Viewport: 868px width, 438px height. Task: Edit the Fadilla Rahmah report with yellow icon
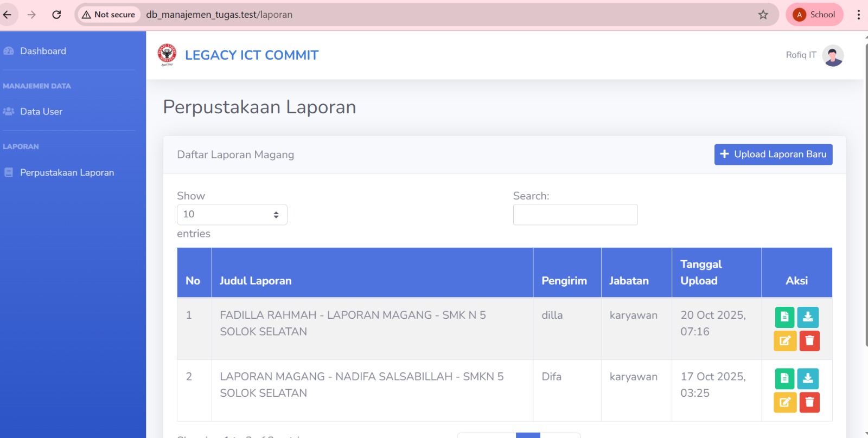[784, 341]
